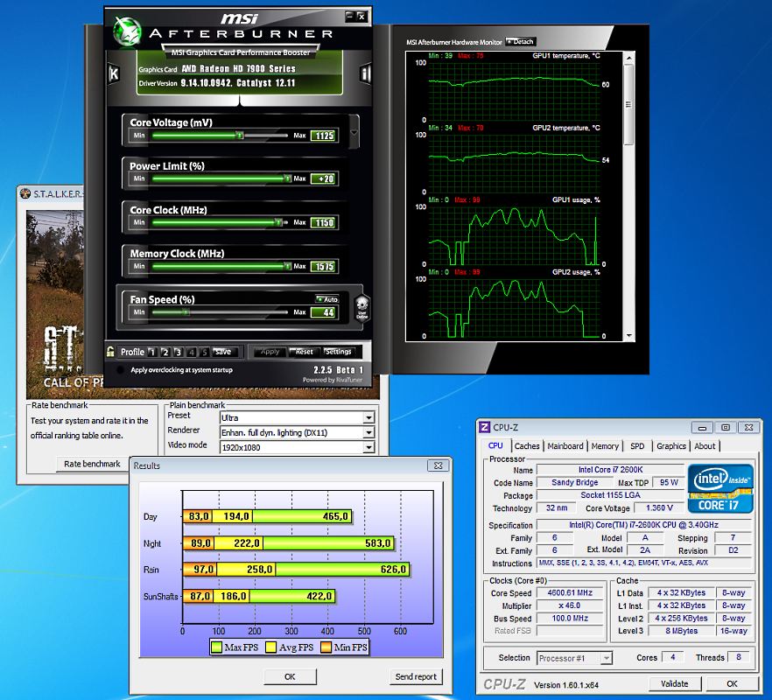The width and height of the screenshot is (772, 700).
Task: Click the Power Limit slider handle
Action: pos(287,178)
